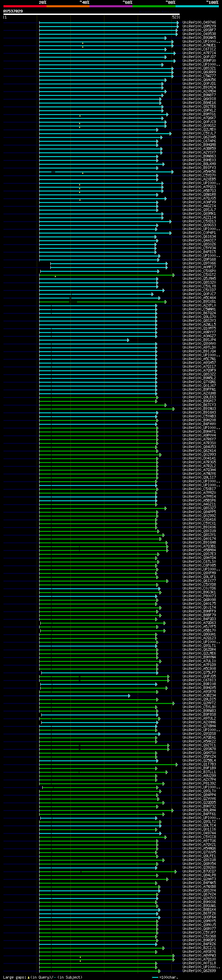222x980 pixels.
Task: Select the UniRef100_Q01J67 label
Action: pyautogui.click(x=199, y=386)
